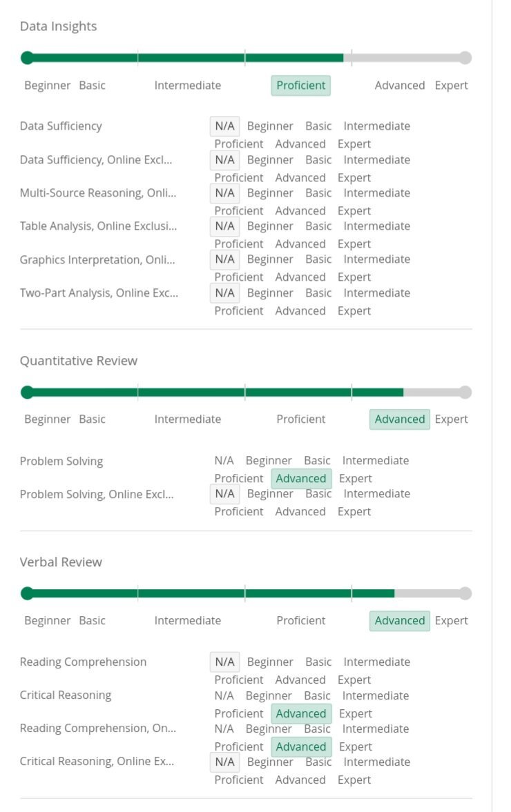511x812 pixels.
Task: Choose Advanced for Two-Part Analysis
Action: [300, 311]
